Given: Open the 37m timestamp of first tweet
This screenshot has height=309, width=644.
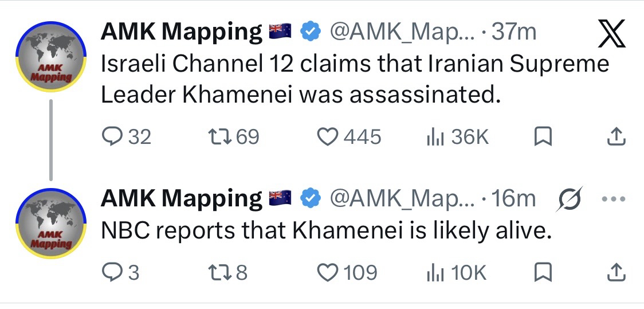Looking at the screenshot, I should pos(513,32).
